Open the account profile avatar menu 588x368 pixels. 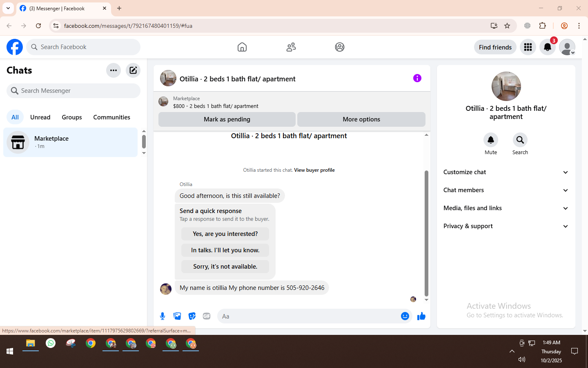point(567,47)
